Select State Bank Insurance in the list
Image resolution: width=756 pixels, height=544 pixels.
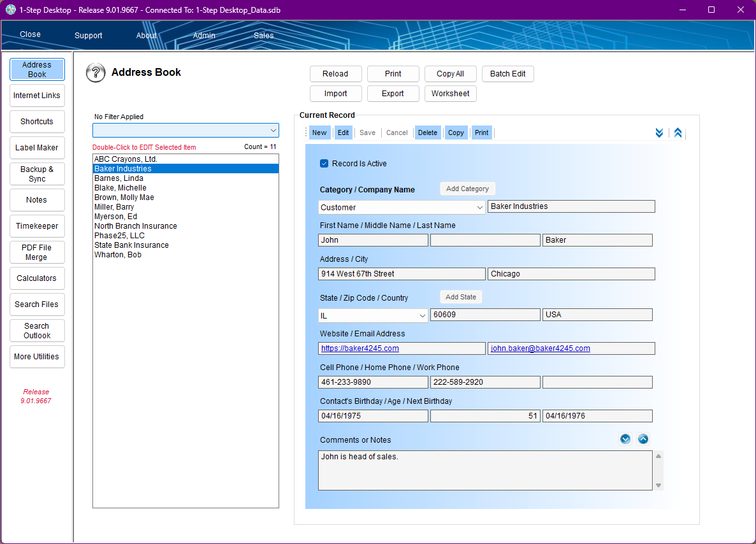coord(185,245)
